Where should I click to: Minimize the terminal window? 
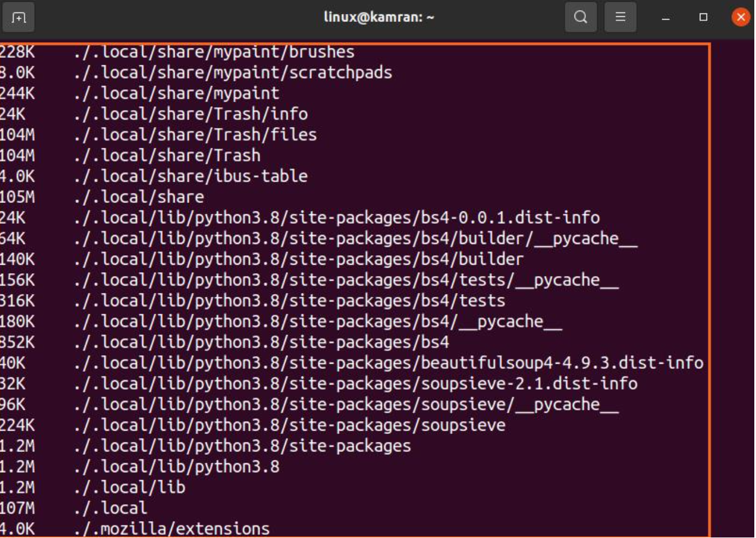[x=666, y=18]
